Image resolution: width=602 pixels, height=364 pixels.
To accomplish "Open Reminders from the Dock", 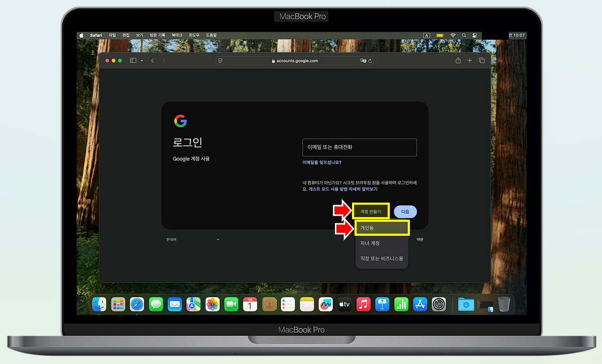I will (x=288, y=305).
